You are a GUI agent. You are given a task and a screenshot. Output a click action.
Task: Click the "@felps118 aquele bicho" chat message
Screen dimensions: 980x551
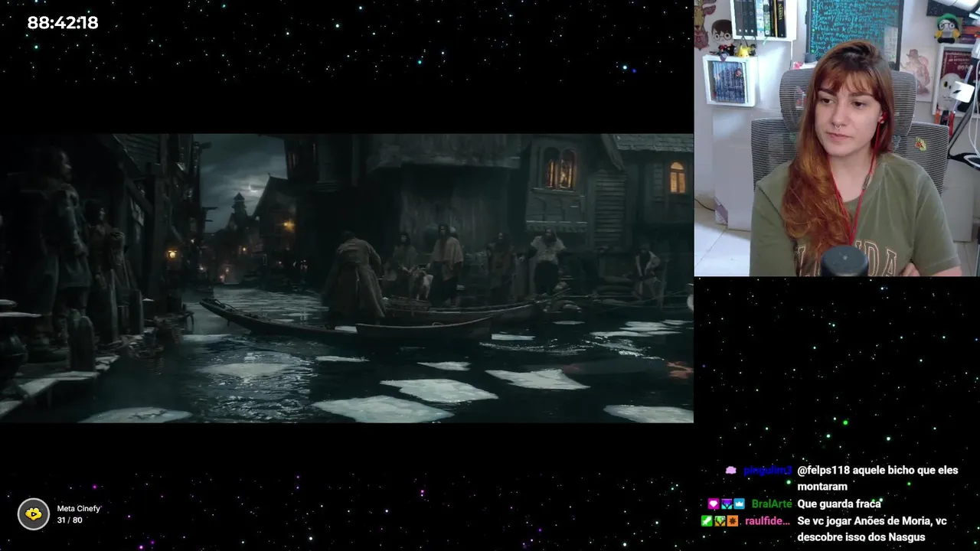coord(877,478)
